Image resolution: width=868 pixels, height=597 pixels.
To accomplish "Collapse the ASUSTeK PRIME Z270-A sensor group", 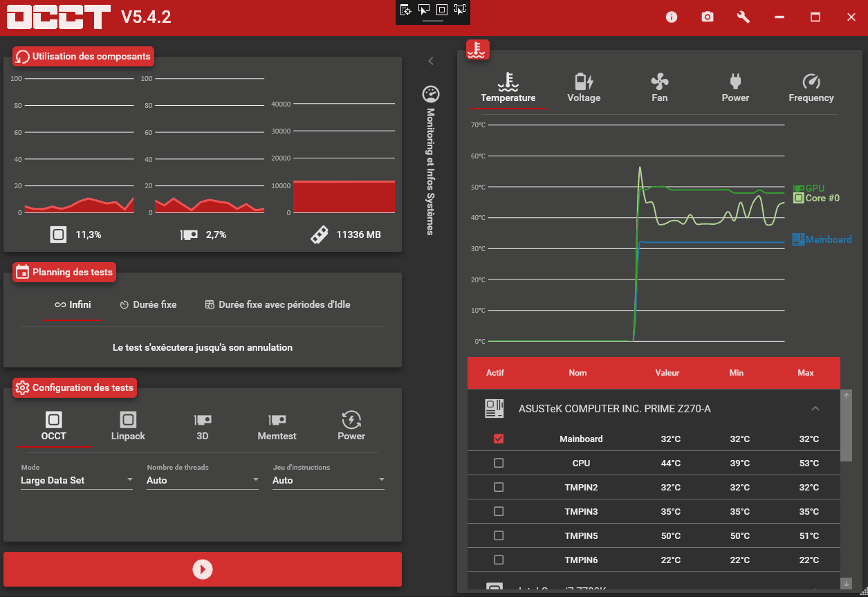I will click(x=815, y=409).
